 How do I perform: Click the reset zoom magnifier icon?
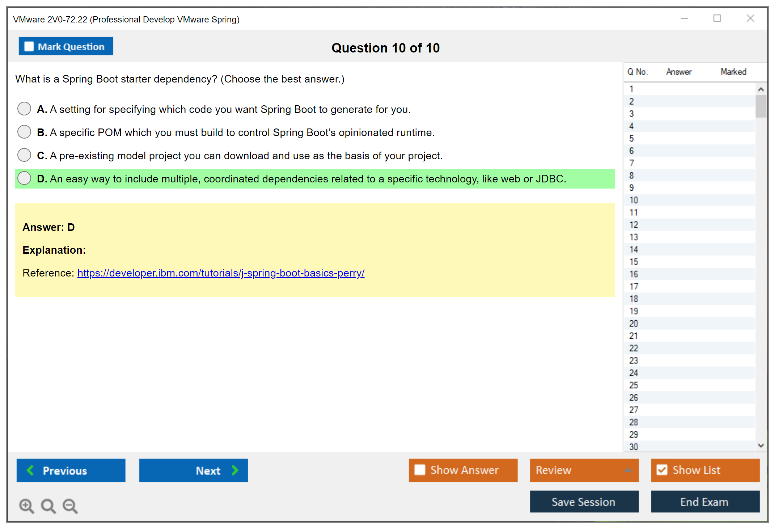coord(48,506)
